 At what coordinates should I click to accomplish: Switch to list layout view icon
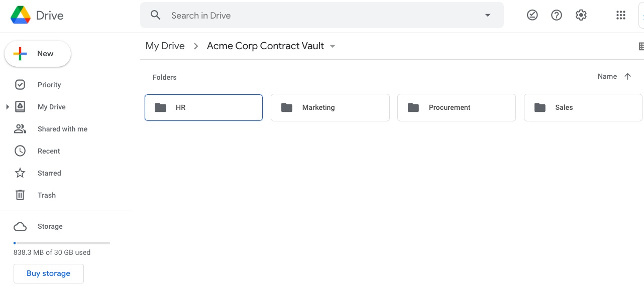(641, 46)
